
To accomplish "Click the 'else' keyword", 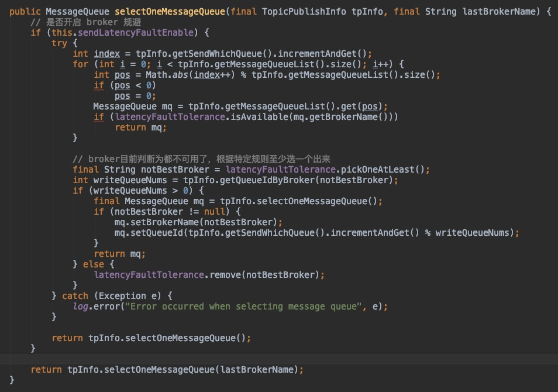I will (94, 264).
